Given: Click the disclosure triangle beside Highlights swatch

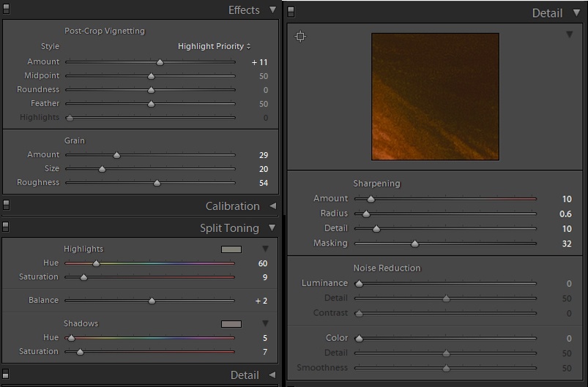Looking at the screenshot, I should (x=266, y=249).
